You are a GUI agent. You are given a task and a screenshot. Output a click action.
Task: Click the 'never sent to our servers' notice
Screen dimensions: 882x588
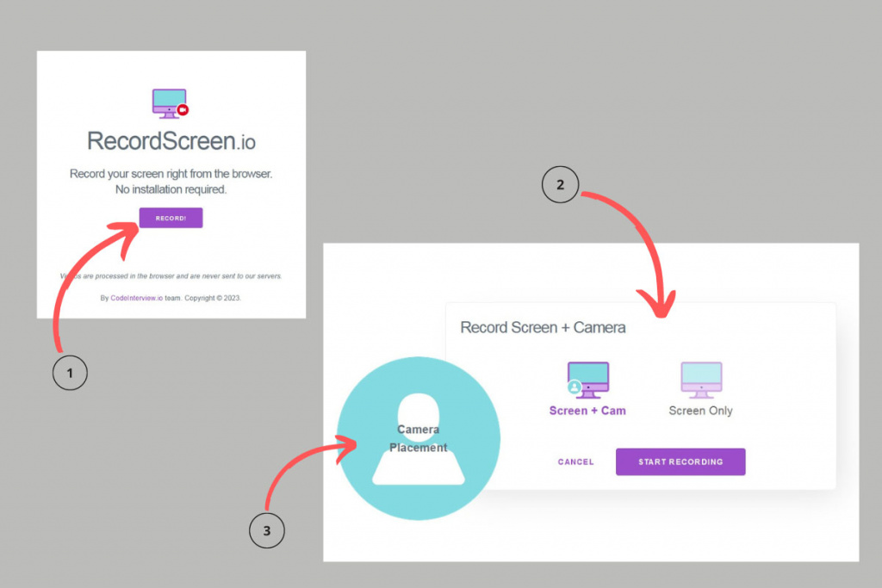(171, 276)
